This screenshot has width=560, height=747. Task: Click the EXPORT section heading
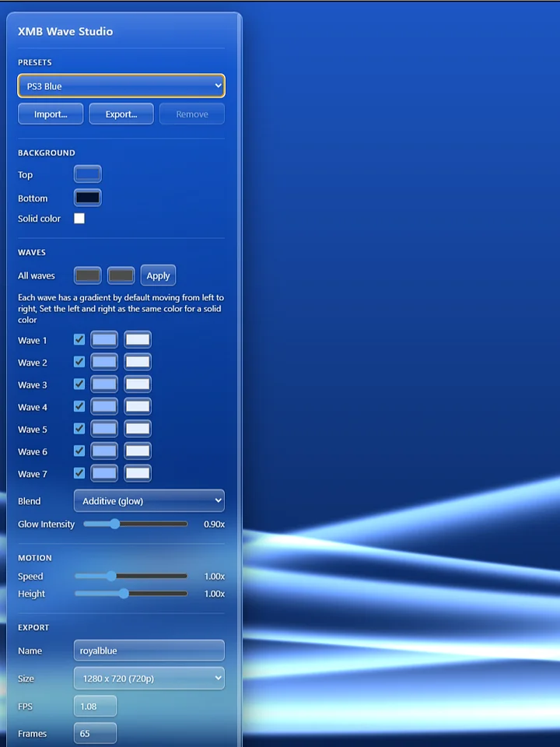tap(33, 627)
